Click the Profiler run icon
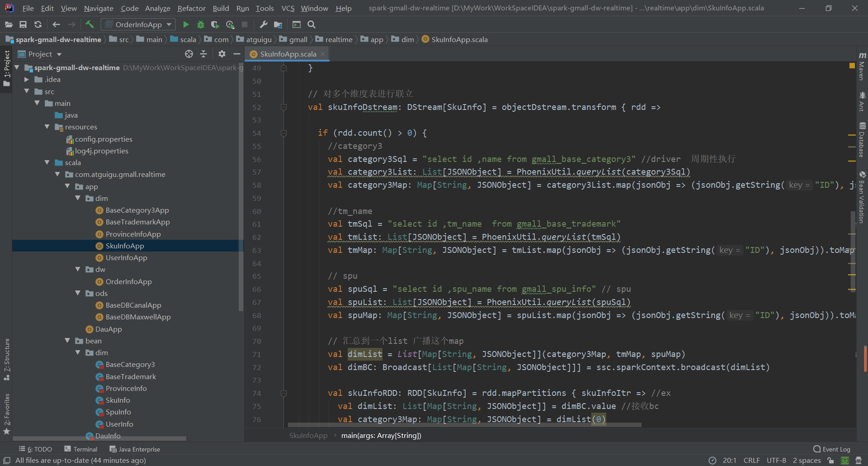 coord(230,24)
